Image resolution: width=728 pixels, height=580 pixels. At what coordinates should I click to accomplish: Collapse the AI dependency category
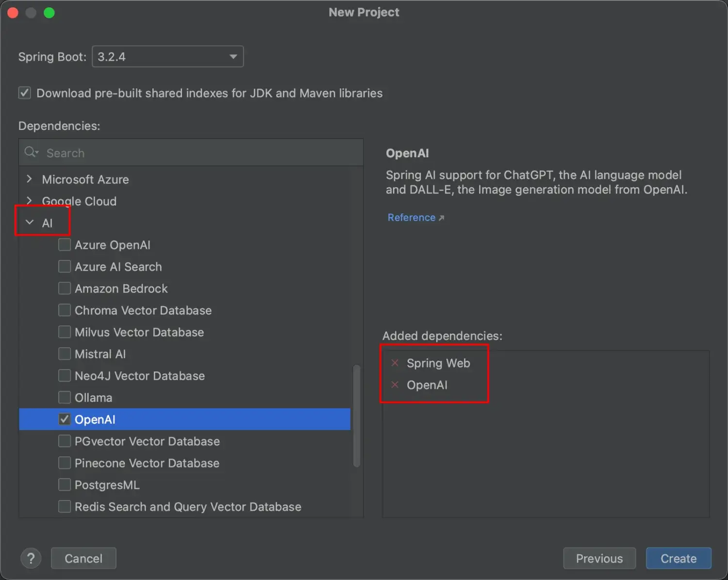tap(30, 222)
